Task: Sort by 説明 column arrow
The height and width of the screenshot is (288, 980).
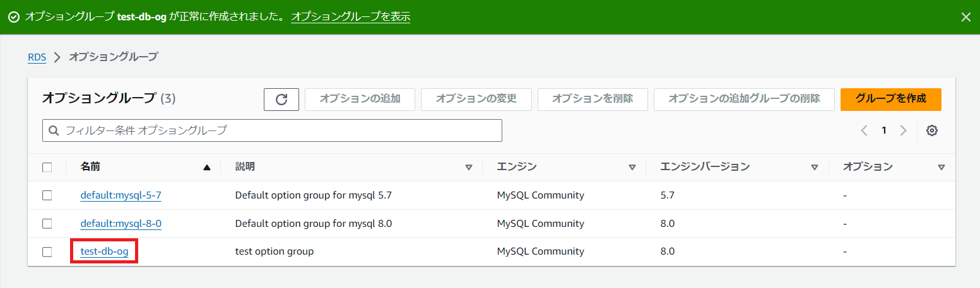Action: 468,167
